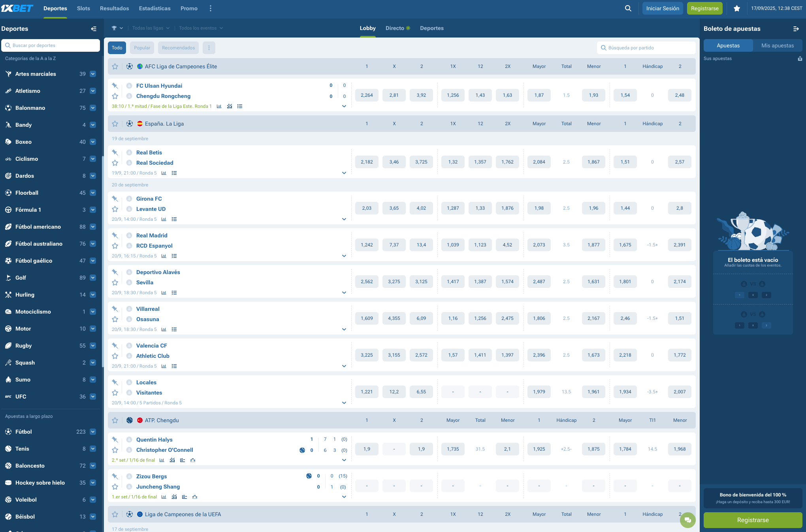
Task: Collapse the Deportes sidebar panel
Action: [x=94, y=29]
